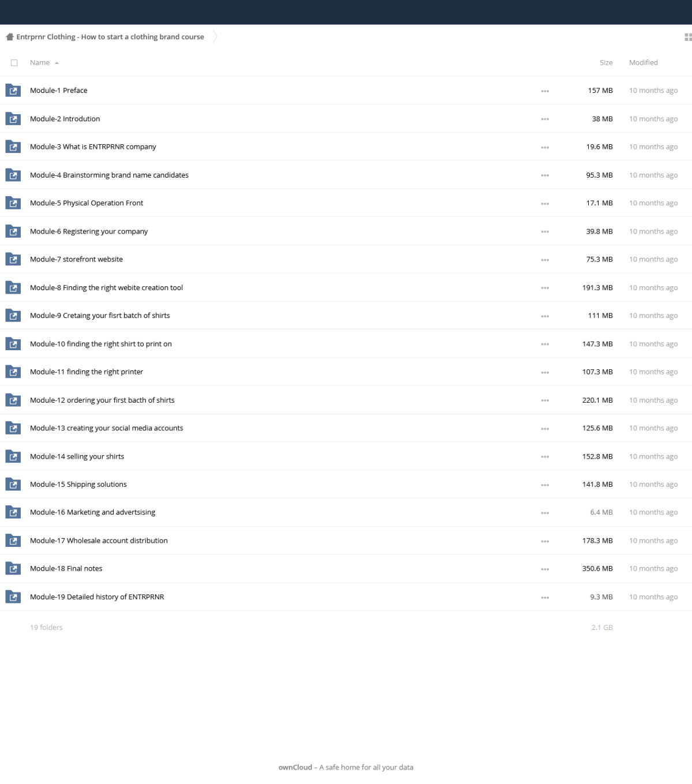Open Module-19 Detailed history of ENTRPRNR

pyautogui.click(x=97, y=597)
